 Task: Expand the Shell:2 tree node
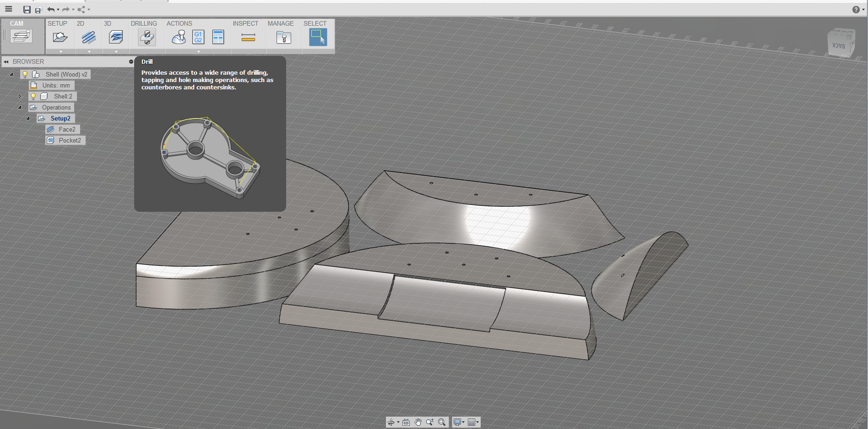[x=20, y=96]
